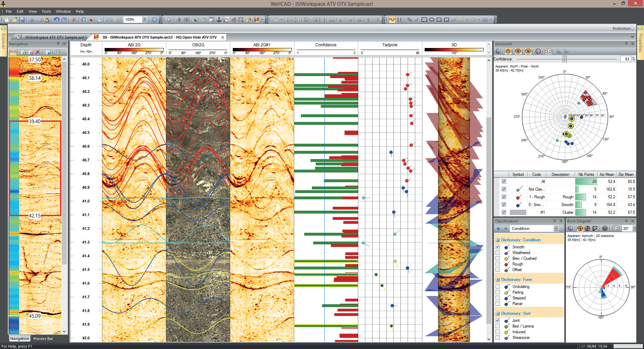
Task: Select the polar grid icon in Stereonet panel
Action: click(518, 51)
